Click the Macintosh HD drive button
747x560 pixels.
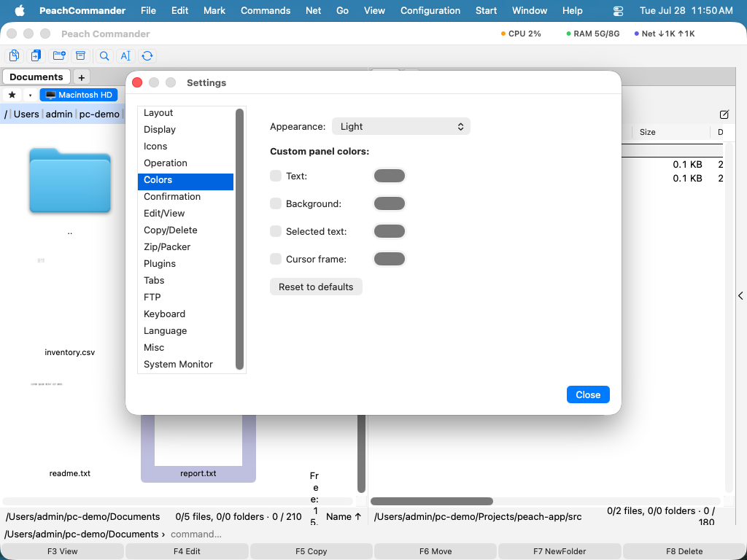pos(79,95)
